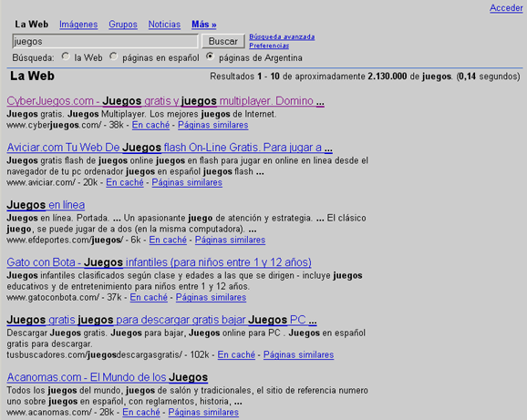Open Páginas similares for efdeportes.com

(x=231, y=240)
